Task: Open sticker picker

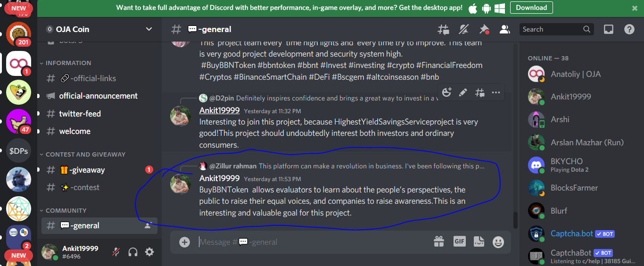Action: tap(479, 241)
